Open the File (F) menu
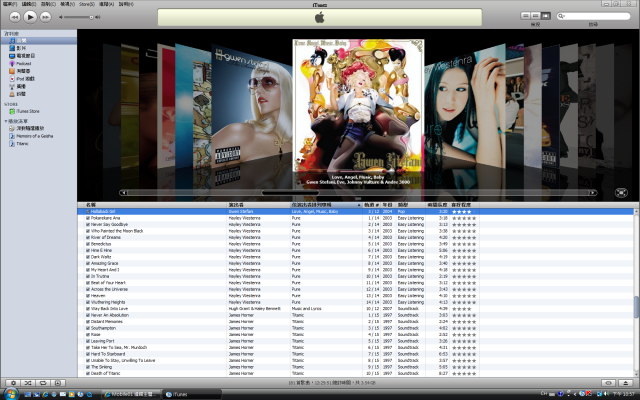This screenshot has width=640, height=400. point(10,4)
